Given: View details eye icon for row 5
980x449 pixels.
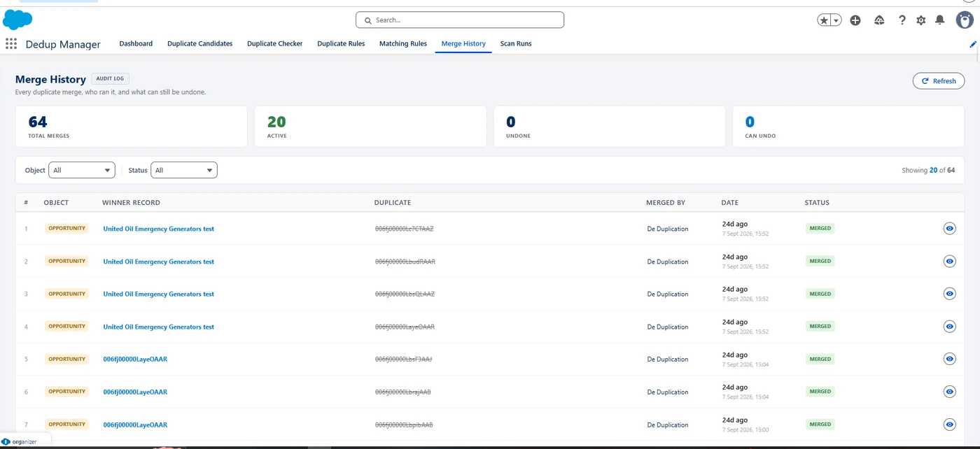Looking at the screenshot, I should point(949,359).
